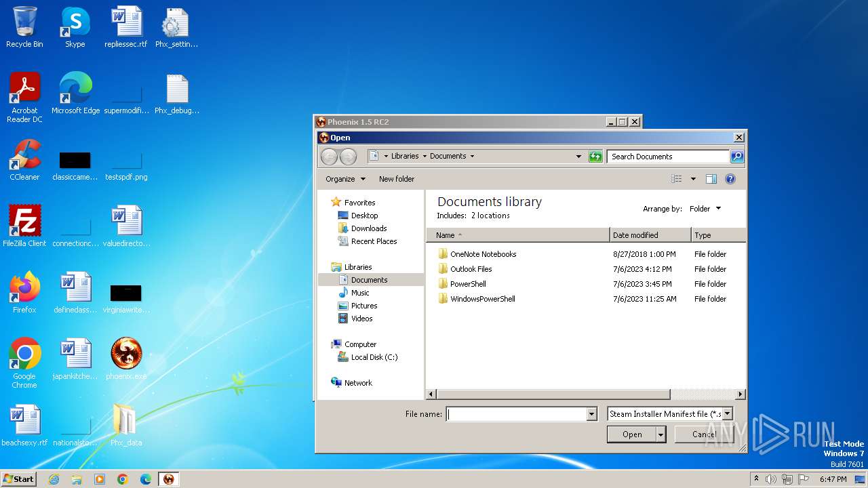The height and width of the screenshot is (488, 868).
Task: Click Back navigation arrow in Open dialog
Action: (329, 157)
